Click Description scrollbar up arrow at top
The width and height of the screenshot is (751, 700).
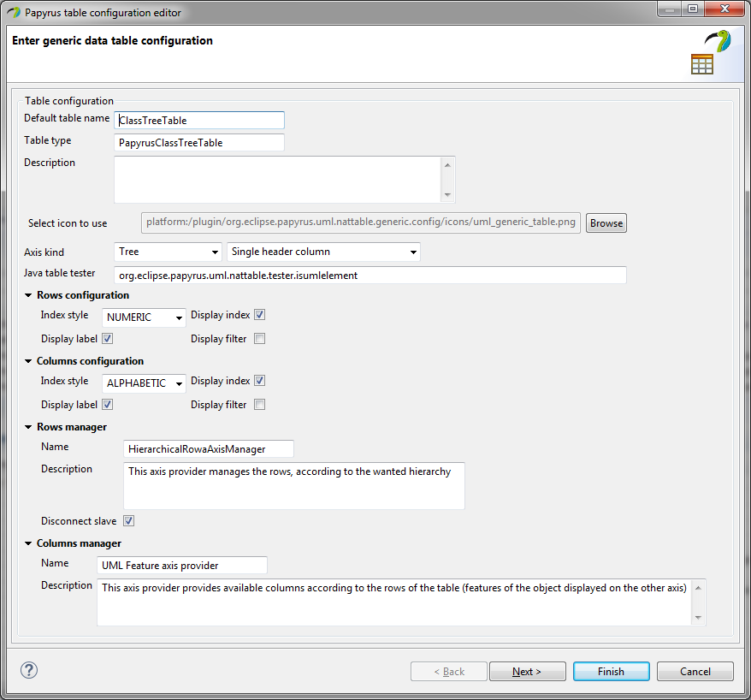pyautogui.click(x=448, y=165)
